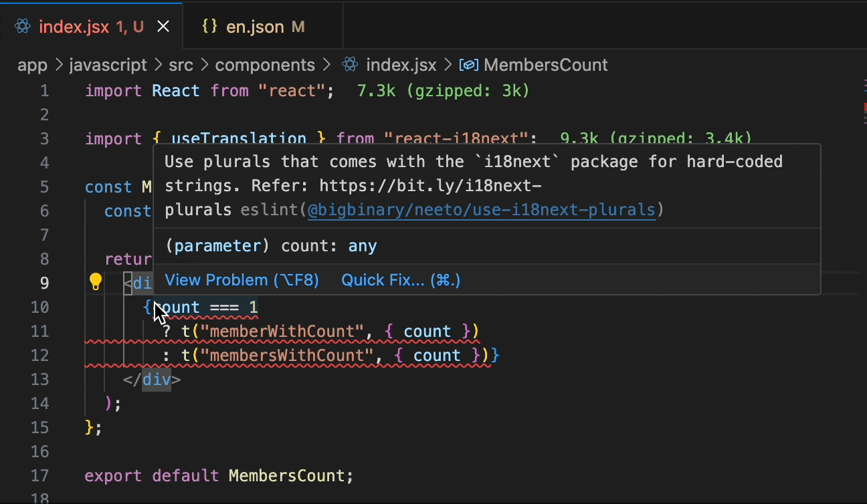Click the React icon on index.jsx tab

coord(23,27)
